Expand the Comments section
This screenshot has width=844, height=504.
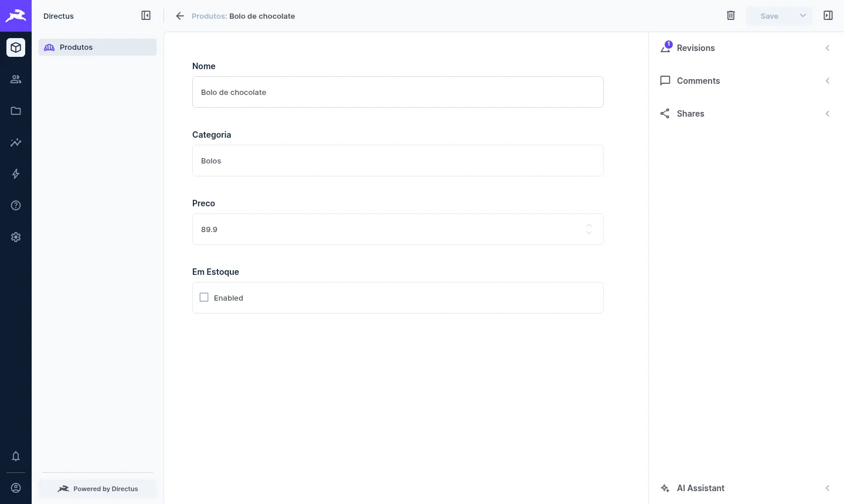pos(746,81)
